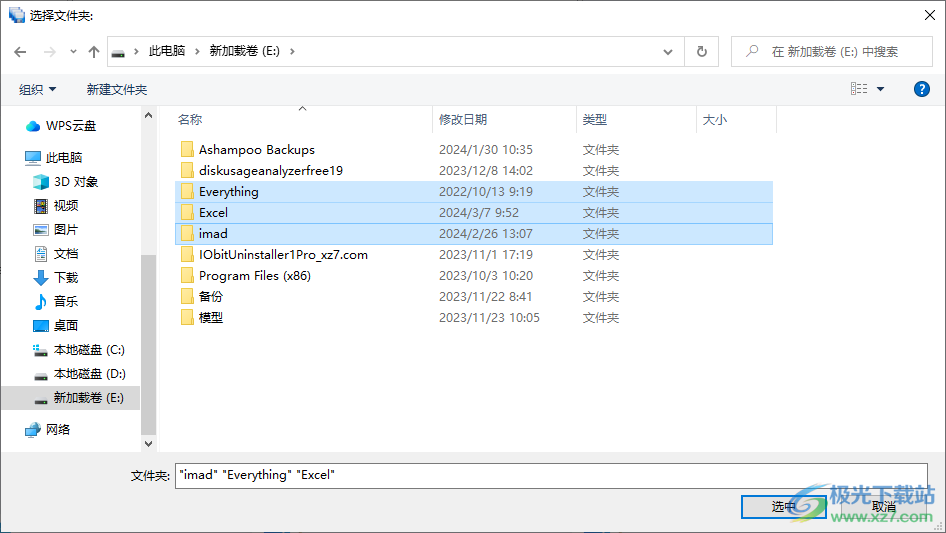
Task: Select 本地磁盘 (D:) in the sidebar
Action: (x=78, y=374)
